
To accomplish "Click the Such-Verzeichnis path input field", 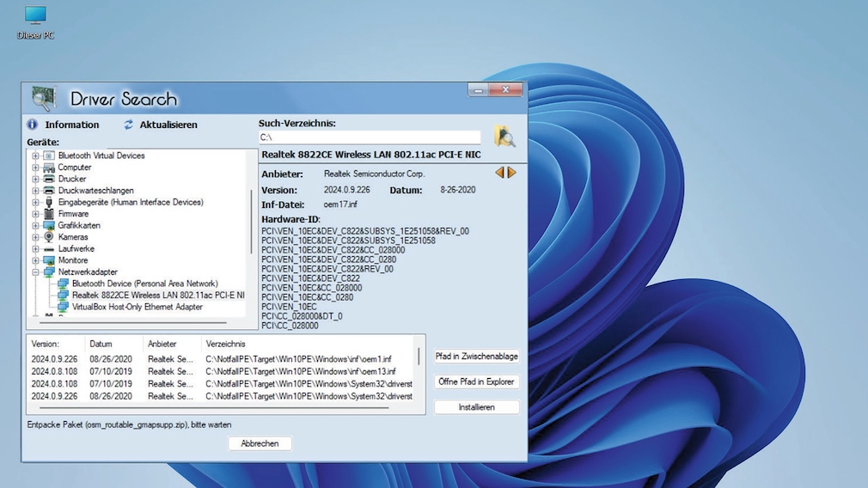I will tap(370, 137).
